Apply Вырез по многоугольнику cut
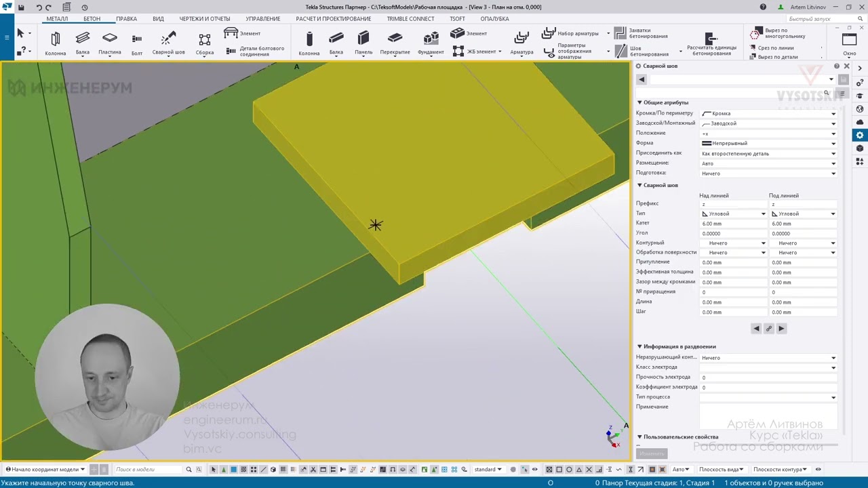 tap(778, 33)
